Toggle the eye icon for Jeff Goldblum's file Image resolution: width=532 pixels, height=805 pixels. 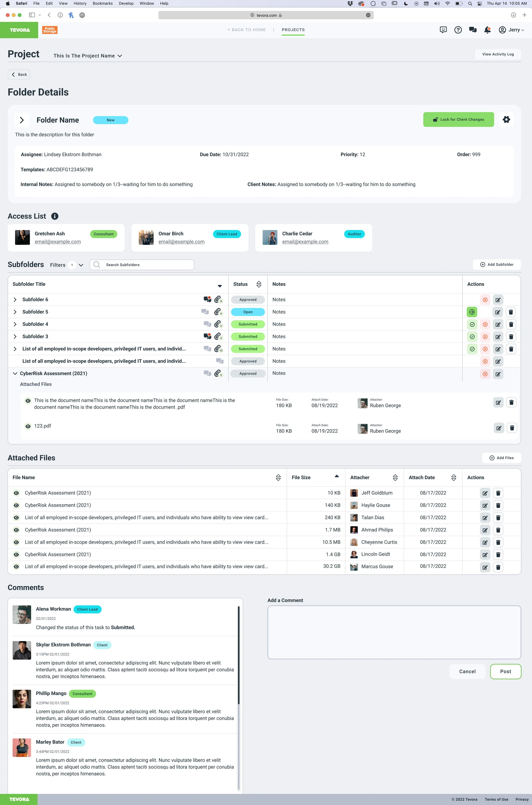[x=16, y=493]
